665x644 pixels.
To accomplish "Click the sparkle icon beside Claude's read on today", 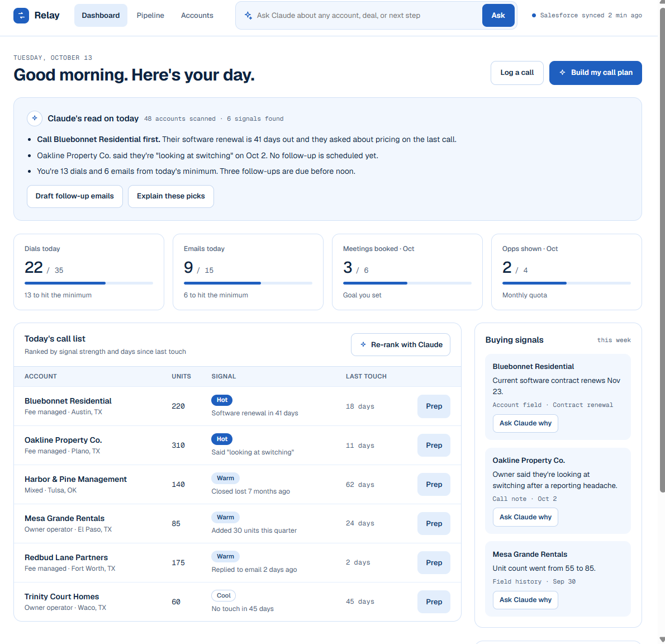I will 35,119.
